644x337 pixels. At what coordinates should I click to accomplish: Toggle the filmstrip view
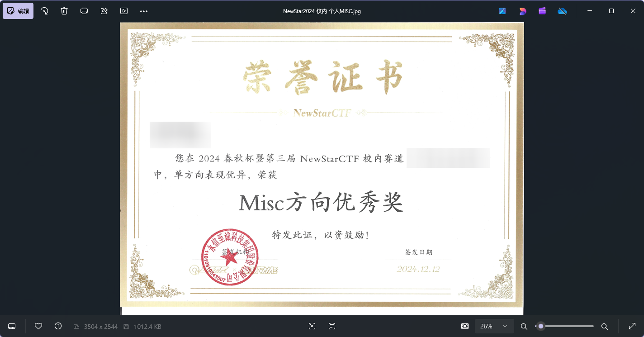[x=12, y=326]
